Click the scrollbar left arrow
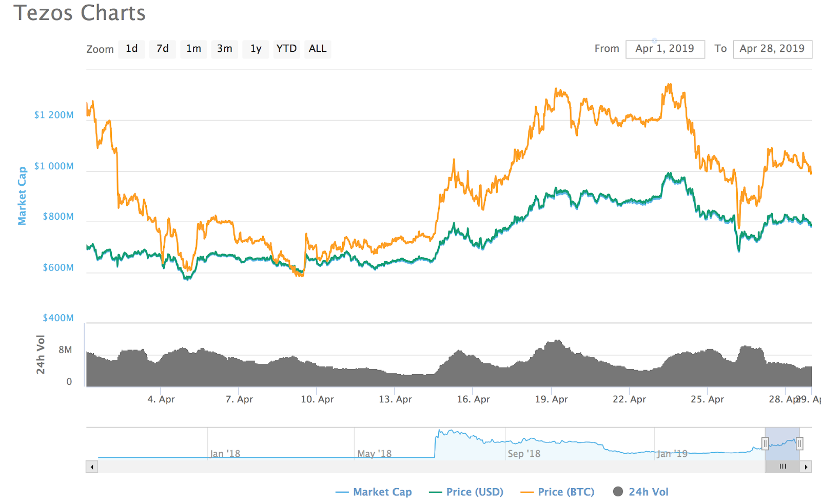The width and height of the screenshot is (821, 504). [92, 467]
